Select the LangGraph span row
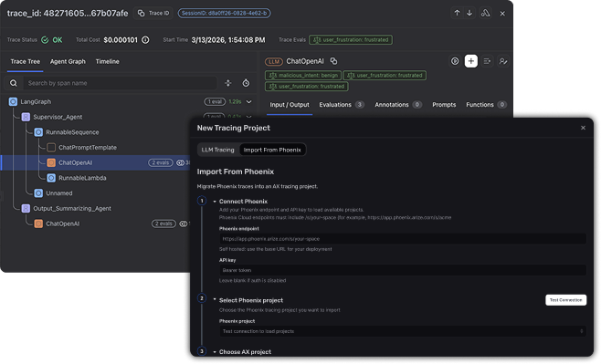 point(129,102)
